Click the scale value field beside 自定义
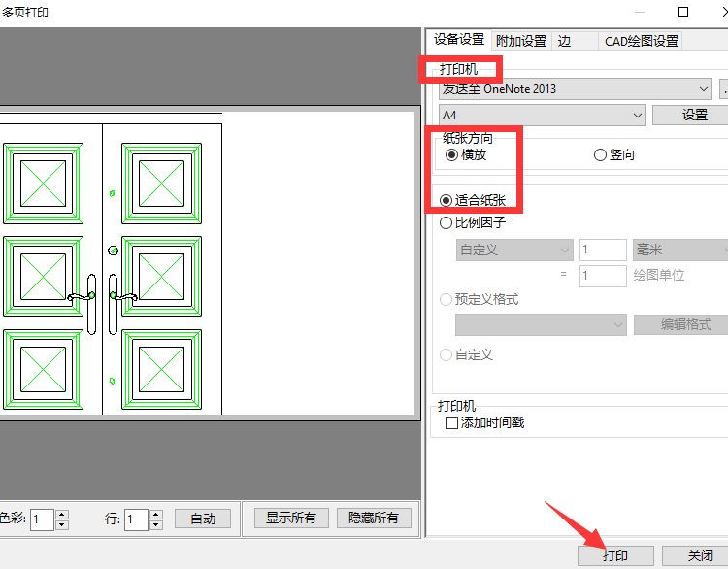This screenshot has height=569, width=728. [x=603, y=250]
